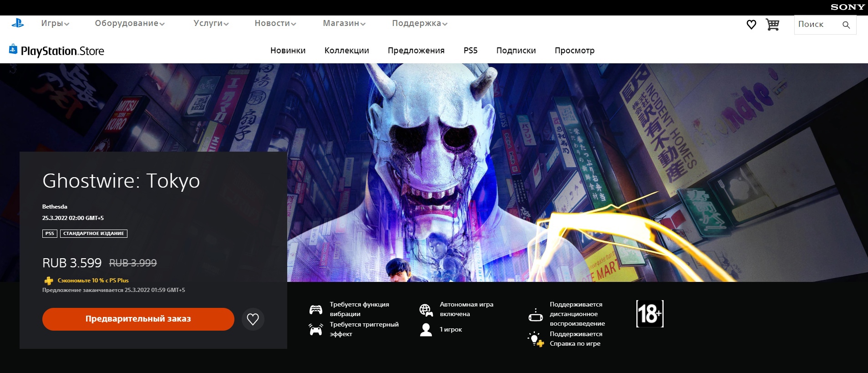Expand the Услуги dropdown menu

pyautogui.click(x=211, y=23)
